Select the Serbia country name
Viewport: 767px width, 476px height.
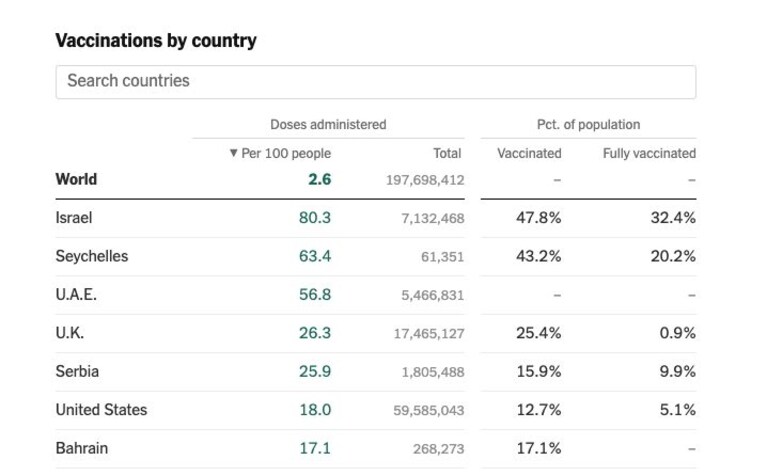tap(77, 371)
